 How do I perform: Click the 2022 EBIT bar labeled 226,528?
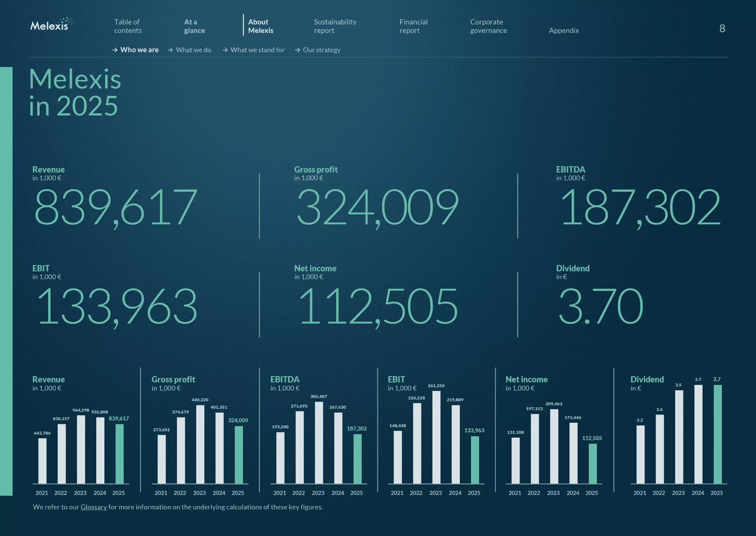point(417,443)
